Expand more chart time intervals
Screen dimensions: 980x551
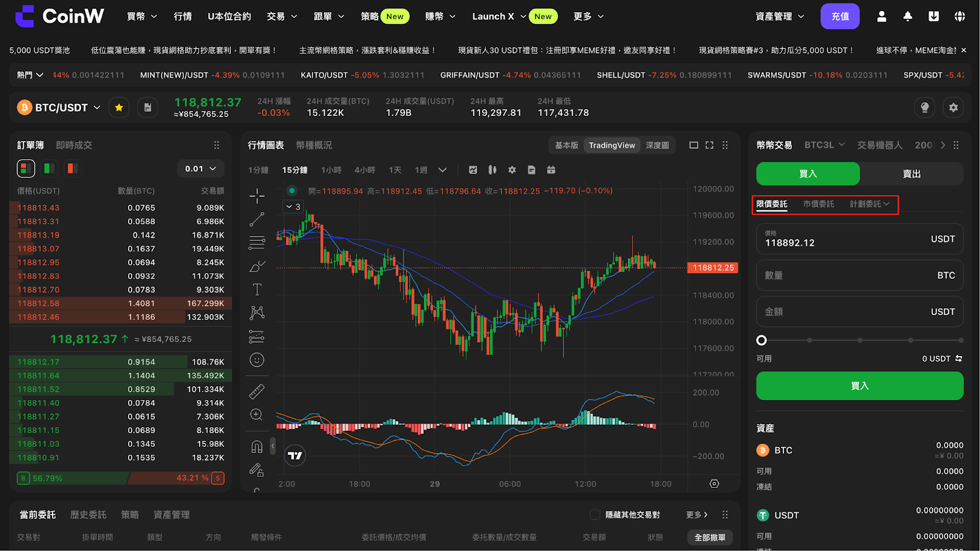coord(442,170)
